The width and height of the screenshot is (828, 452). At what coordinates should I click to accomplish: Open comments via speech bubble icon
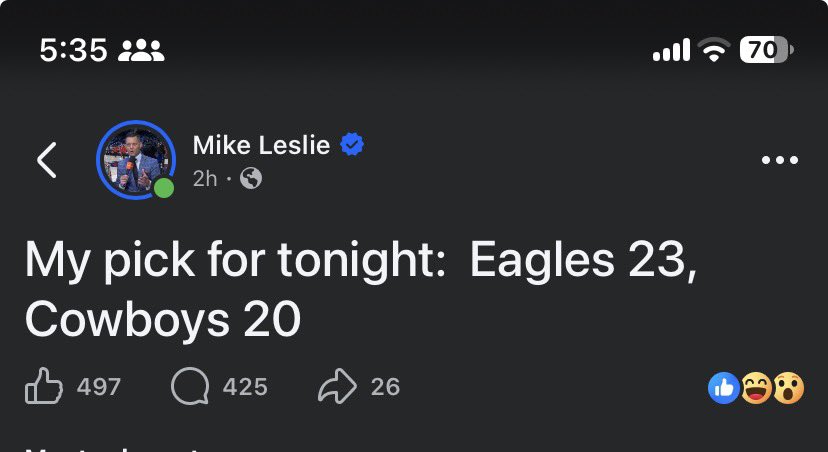(190, 387)
